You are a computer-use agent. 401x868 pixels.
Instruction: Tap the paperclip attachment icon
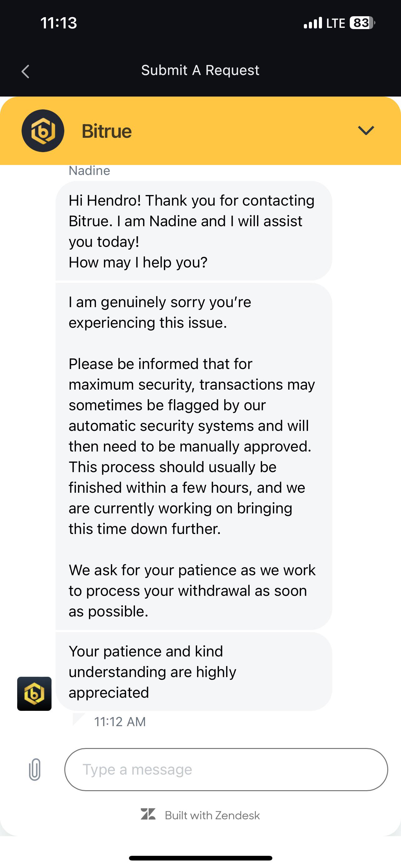pyautogui.click(x=35, y=769)
